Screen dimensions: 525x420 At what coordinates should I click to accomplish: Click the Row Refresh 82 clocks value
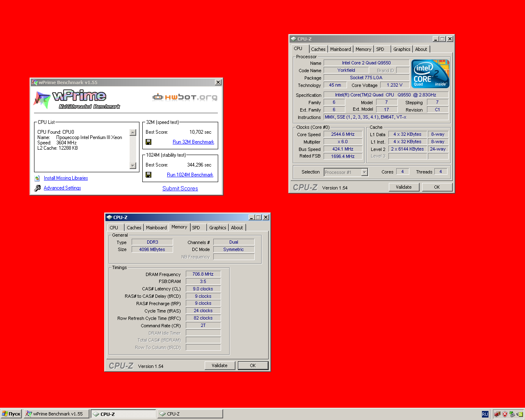pos(203,318)
